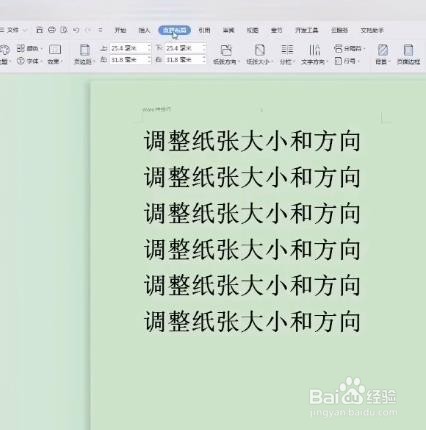
Task: Switch to the 开始 (Home) tab
Action: pyautogui.click(x=120, y=30)
